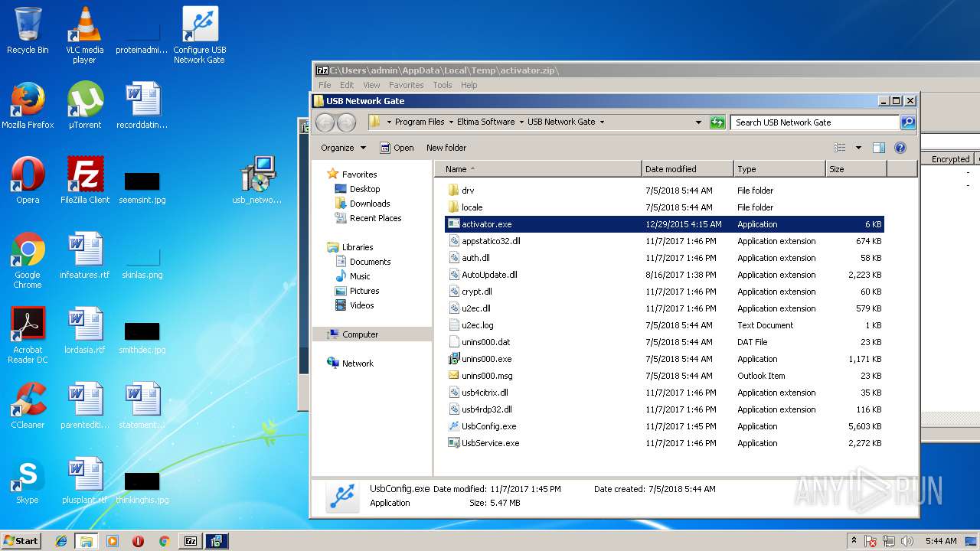
Task: Open Explorer help question-mark icon
Action: tap(900, 148)
